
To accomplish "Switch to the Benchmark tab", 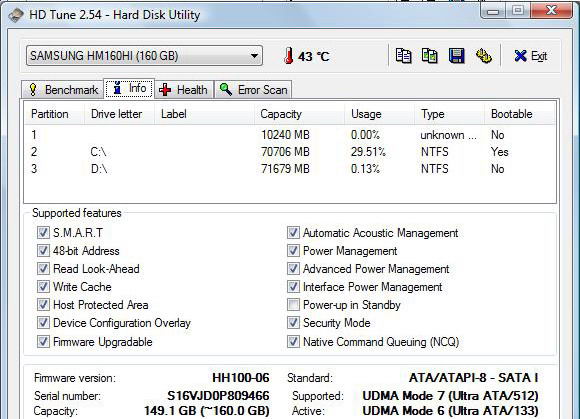I will coord(62,89).
